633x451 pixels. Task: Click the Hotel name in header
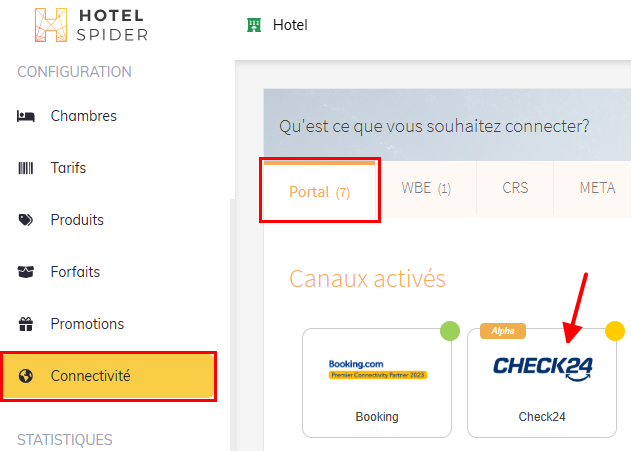(290, 25)
